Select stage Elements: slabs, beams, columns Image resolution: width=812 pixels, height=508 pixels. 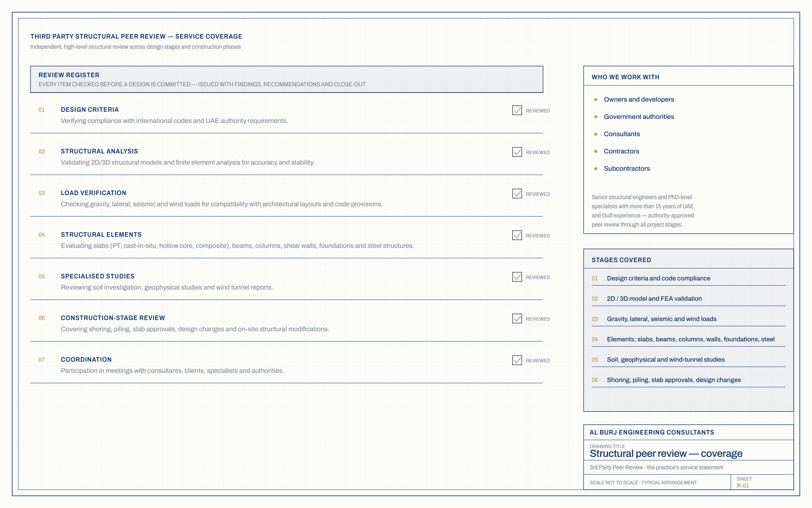pos(691,339)
